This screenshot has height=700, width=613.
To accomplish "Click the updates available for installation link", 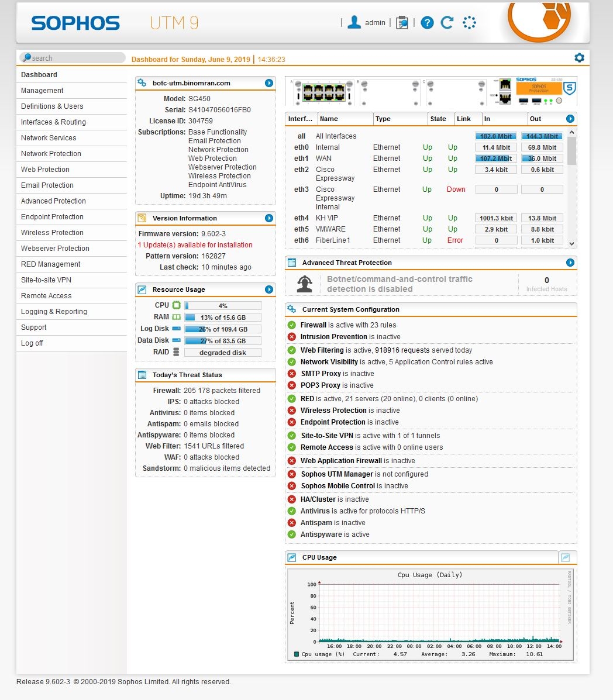I will coord(195,245).
